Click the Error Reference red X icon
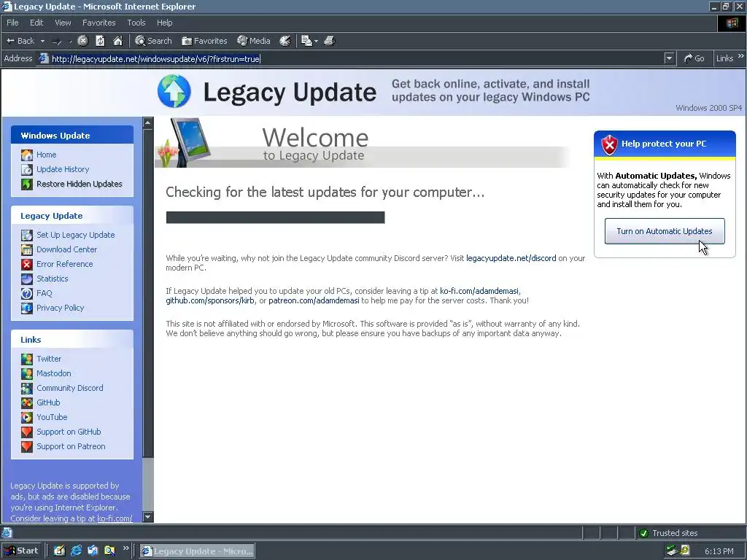 [27, 264]
